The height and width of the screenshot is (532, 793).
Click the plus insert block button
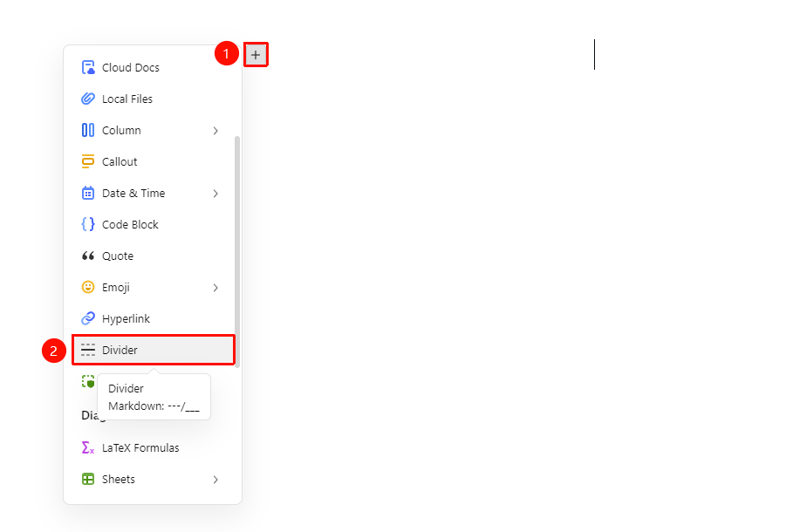click(256, 55)
